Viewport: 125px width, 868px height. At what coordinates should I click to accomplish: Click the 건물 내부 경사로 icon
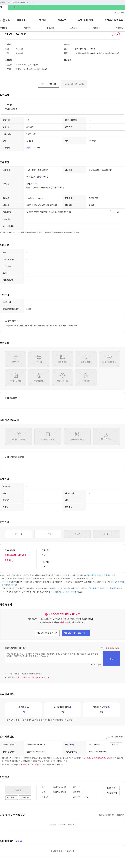tap(106, 437)
